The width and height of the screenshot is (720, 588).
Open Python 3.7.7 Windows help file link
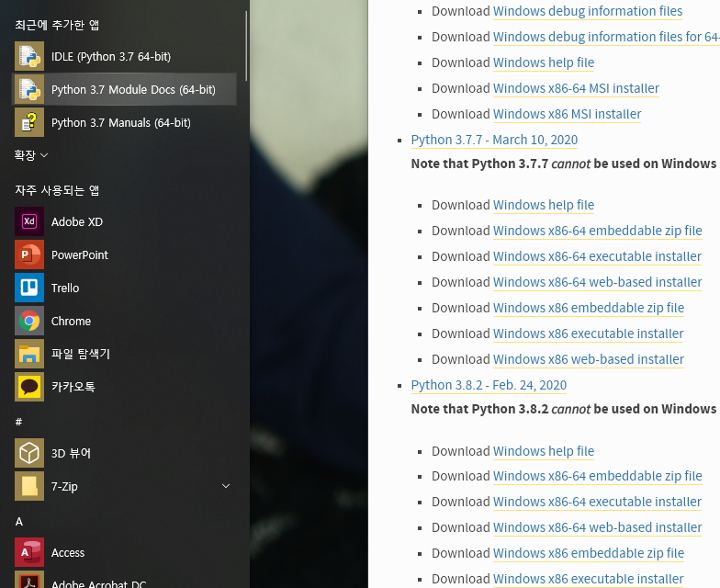coord(544,205)
